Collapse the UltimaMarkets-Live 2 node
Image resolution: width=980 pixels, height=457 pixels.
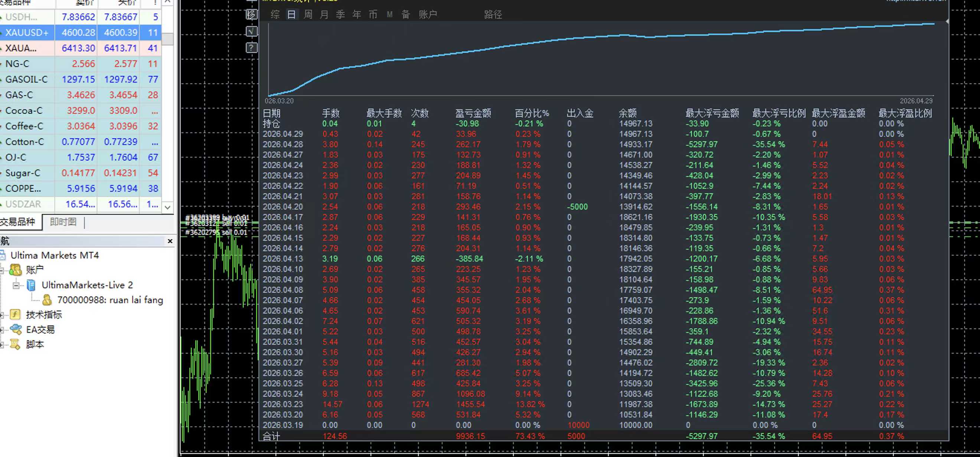click(16, 285)
